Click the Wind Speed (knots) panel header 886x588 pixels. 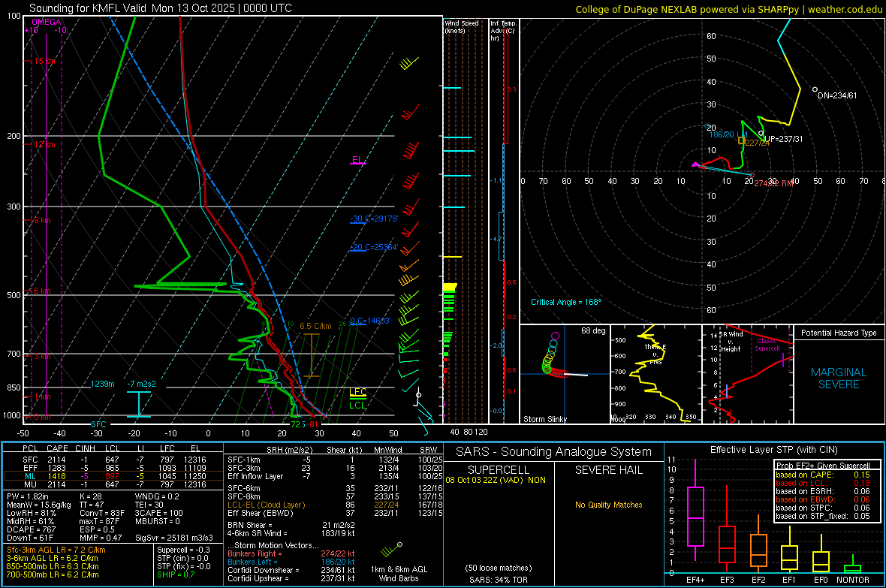click(462, 26)
